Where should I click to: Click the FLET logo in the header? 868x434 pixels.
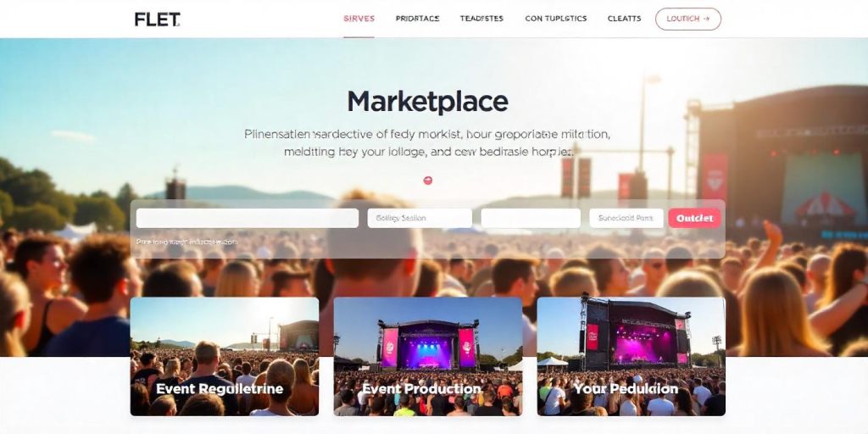157,19
